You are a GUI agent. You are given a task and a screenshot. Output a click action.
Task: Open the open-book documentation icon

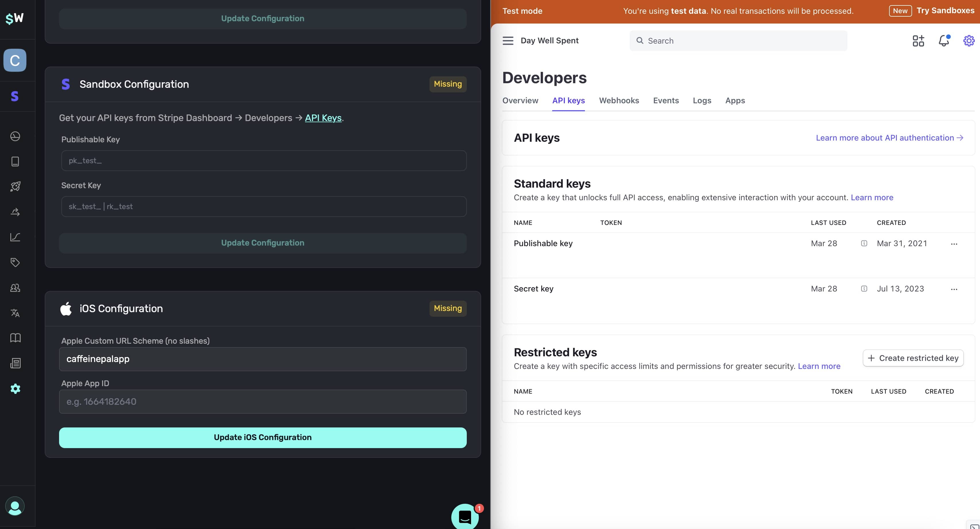15,338
